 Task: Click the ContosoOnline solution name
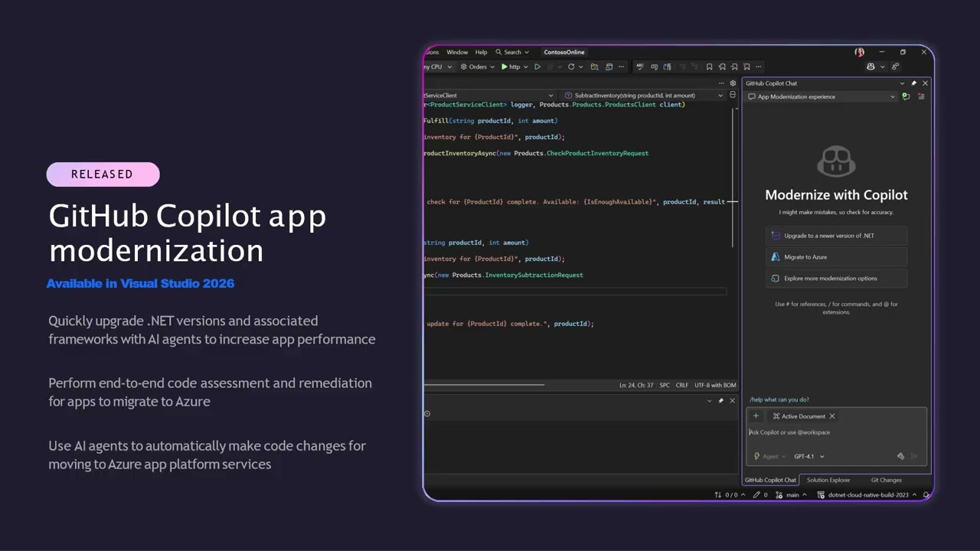coord(563,52)
